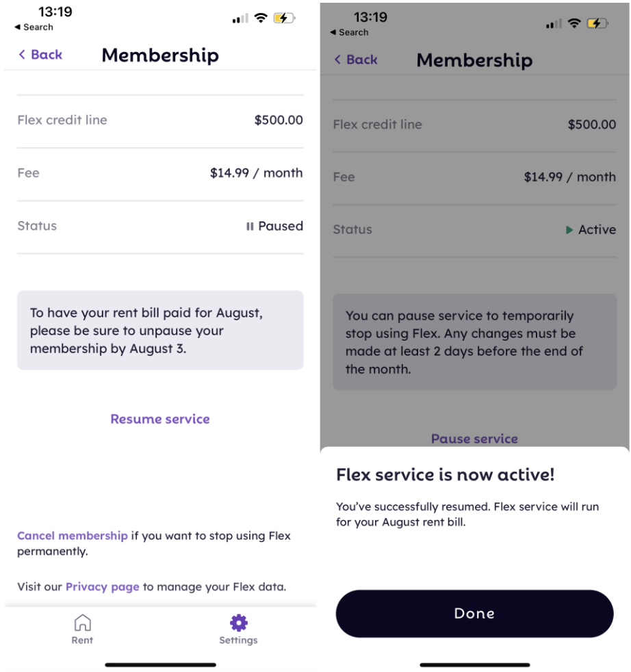Tap the battery icon in left status bar
631x672 pixels.
[285, 18]
